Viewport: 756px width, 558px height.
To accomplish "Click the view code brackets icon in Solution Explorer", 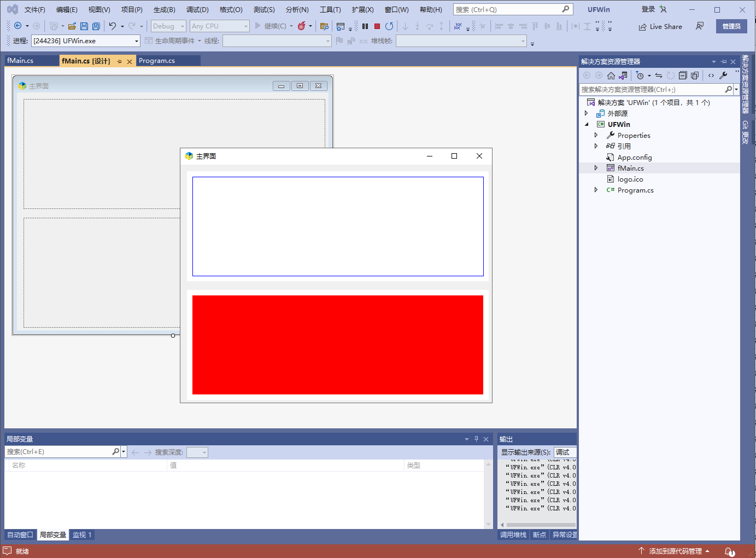I will 711,75.
